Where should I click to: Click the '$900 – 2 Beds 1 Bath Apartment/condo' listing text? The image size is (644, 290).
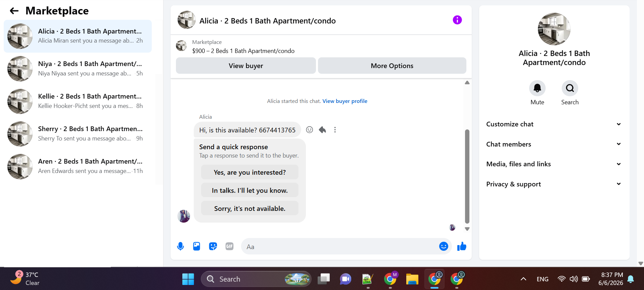click(x=243, y=51)
